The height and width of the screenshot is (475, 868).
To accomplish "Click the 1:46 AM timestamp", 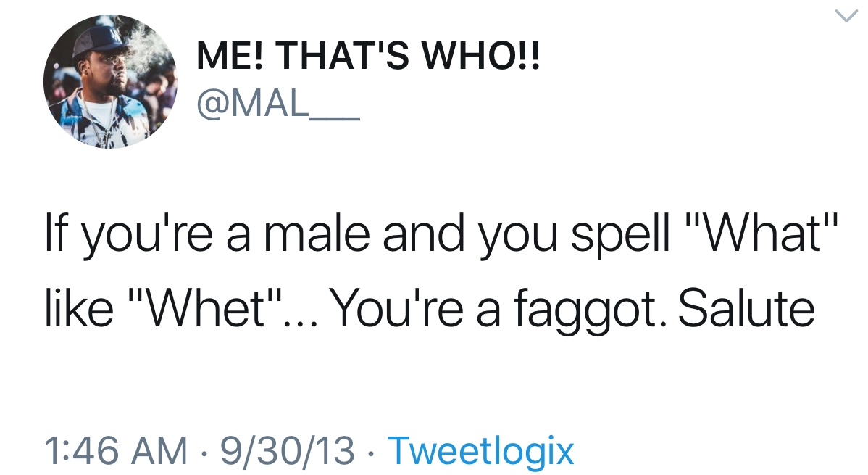I will click(x=114, y=450).
